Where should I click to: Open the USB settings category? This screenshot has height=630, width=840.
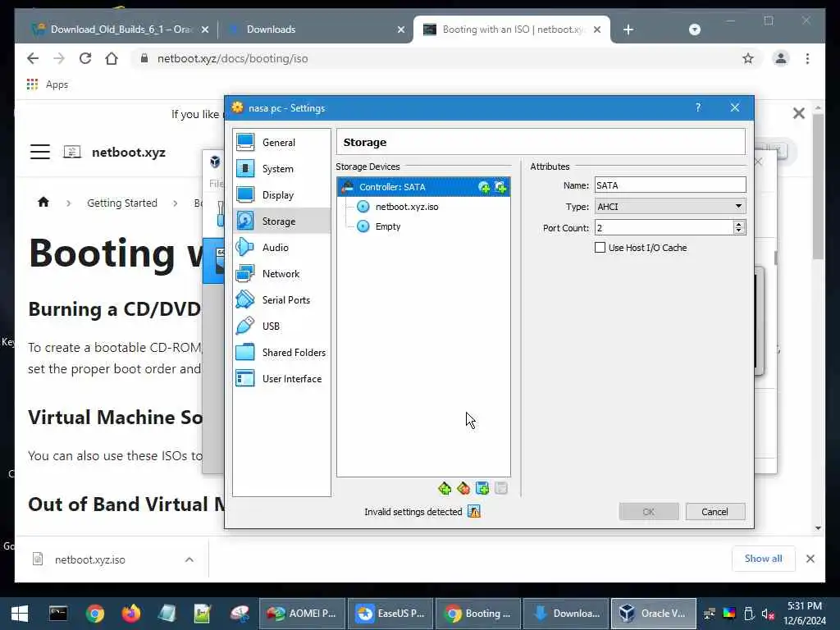click(x=281, y=326)
